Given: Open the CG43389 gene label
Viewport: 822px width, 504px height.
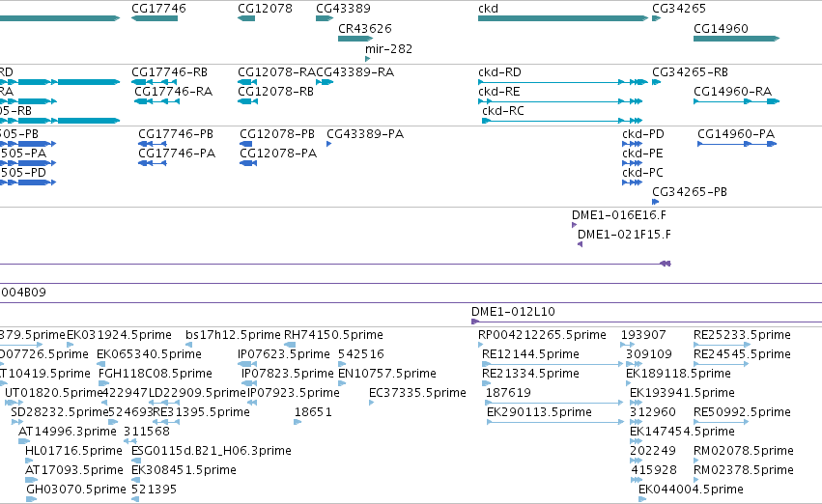Looking at the screenshot, I should point(343,9).
